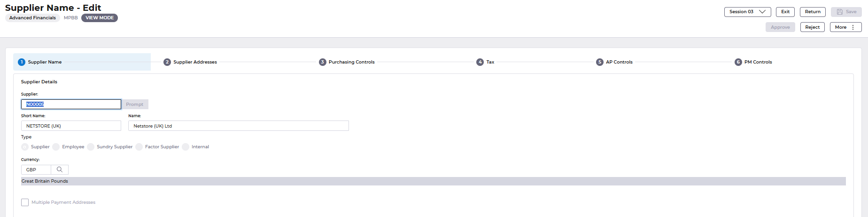Select the Factor Supplier radio button
The width and height of the screenshot is (868, 217).
click(139, 147)
